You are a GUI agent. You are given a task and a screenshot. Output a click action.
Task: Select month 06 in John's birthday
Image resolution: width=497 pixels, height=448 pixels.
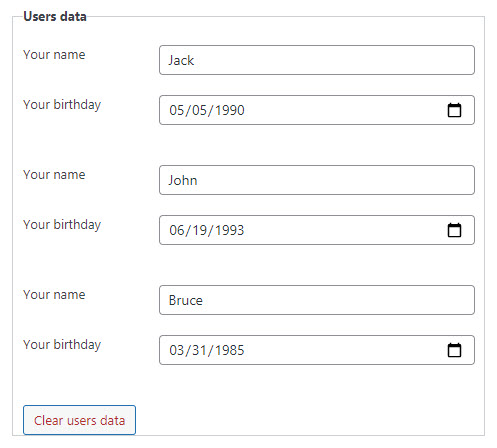coord(177,230)
